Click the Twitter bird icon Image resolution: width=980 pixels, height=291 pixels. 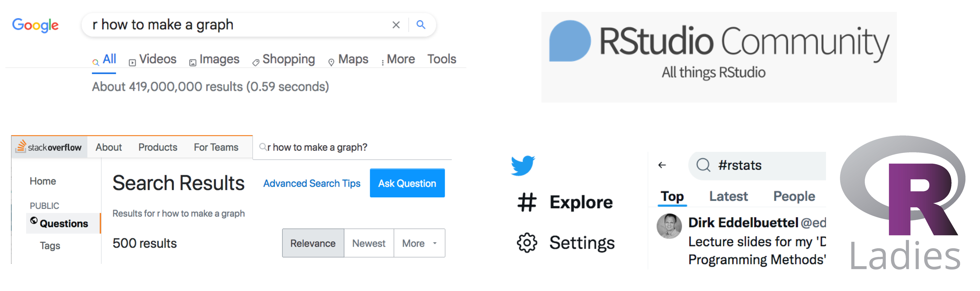point(523,165)
